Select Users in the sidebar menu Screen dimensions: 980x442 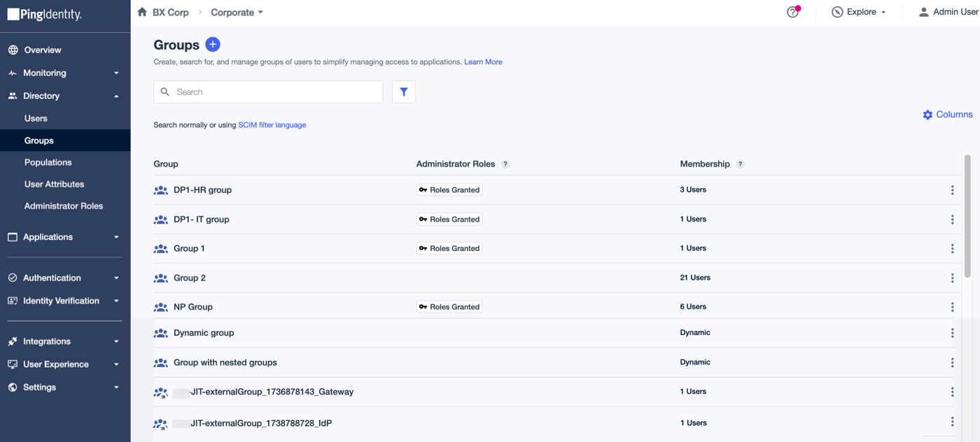[36, 118]
